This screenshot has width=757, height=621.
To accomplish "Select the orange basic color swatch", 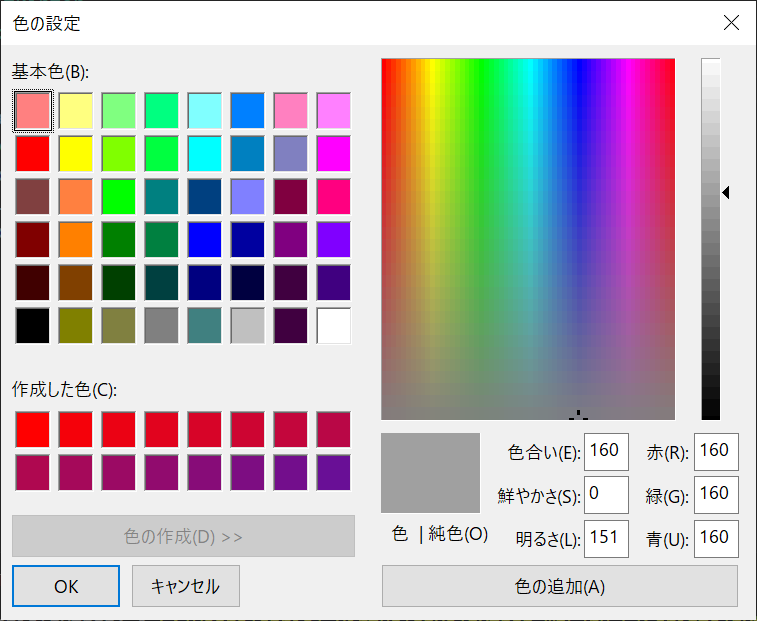I will pyautogui.click(x=75, y=240).
